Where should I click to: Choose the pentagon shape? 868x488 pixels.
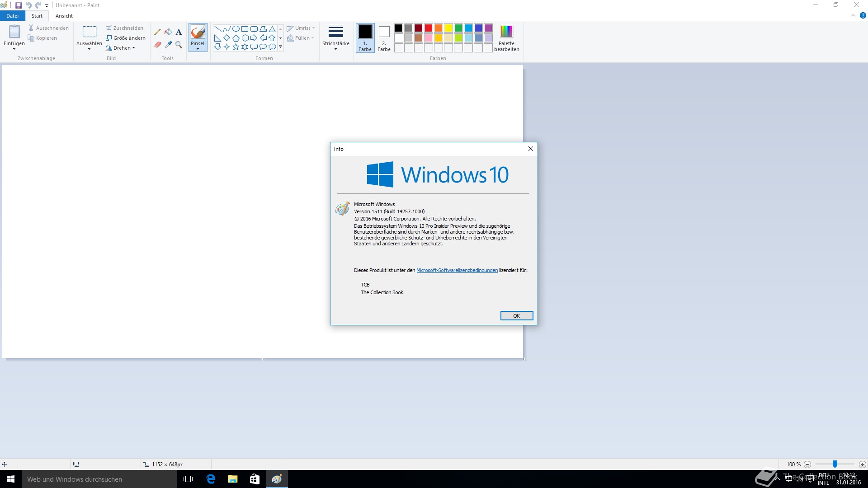[x=236, y=38]
